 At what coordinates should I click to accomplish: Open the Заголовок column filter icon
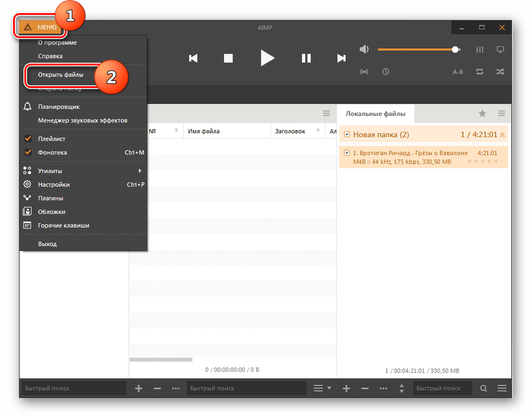point(318,131)
